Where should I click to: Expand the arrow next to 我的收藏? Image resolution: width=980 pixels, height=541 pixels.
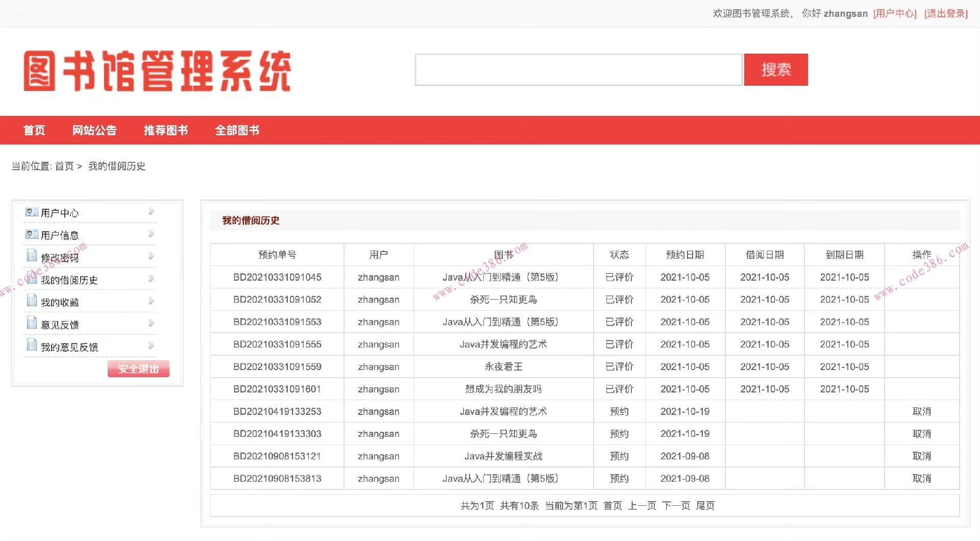tap(151, 300)
